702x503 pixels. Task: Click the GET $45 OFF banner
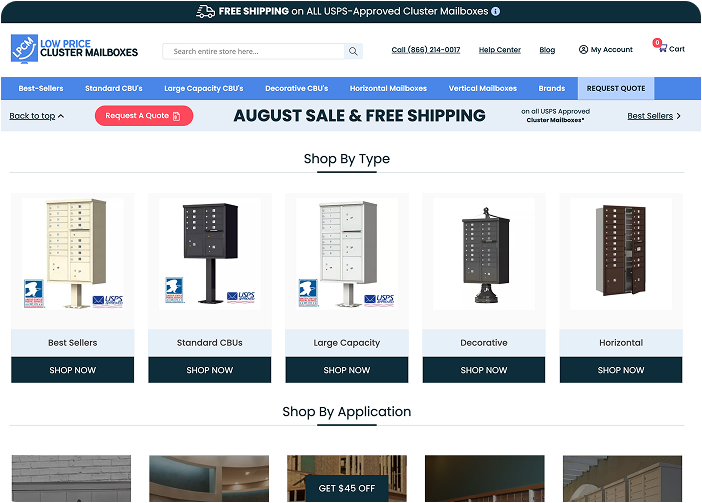(347, 488)
